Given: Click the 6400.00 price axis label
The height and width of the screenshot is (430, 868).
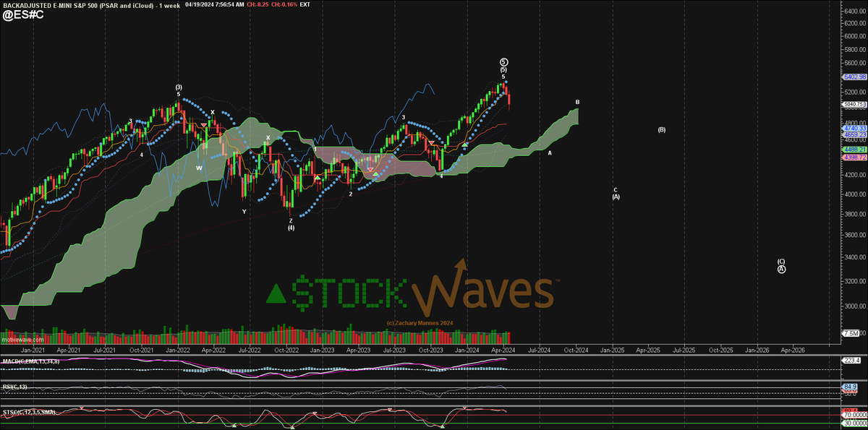Looking at the screenshot, I should point(855,13).
